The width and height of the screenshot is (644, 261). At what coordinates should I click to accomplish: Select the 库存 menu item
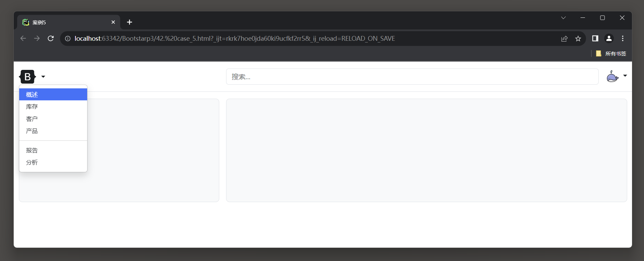click(53, 107)
